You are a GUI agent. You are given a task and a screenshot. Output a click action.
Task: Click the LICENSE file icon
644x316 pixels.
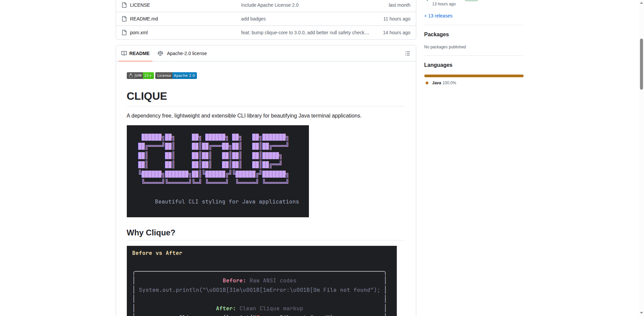click(124, 5)
